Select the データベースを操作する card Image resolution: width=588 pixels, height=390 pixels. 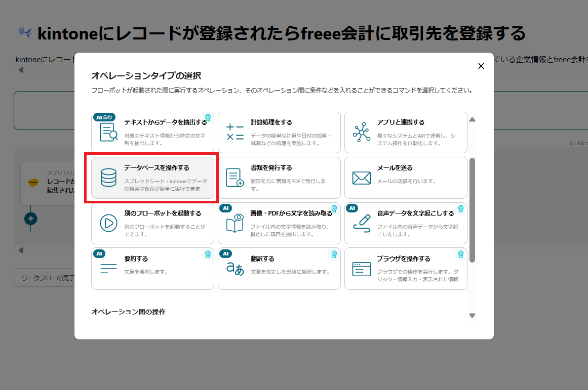click(x=152, y=178)
